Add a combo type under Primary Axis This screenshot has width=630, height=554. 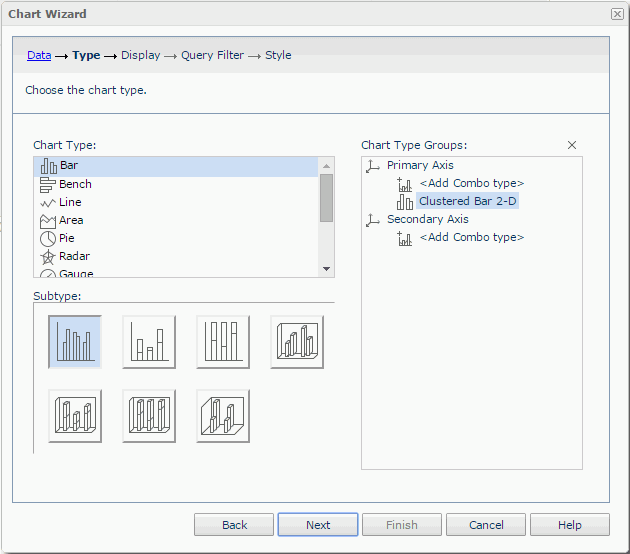tap(472, 183)
